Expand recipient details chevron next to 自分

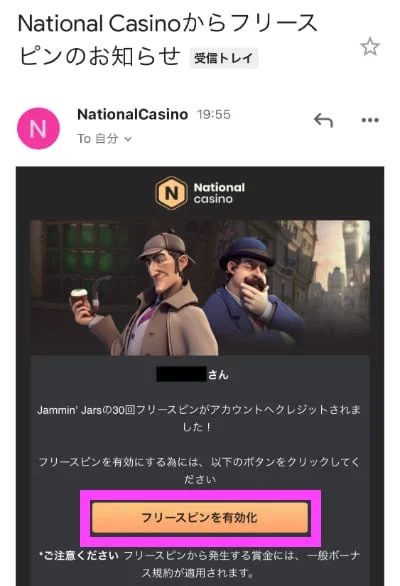tap(128, 139)
